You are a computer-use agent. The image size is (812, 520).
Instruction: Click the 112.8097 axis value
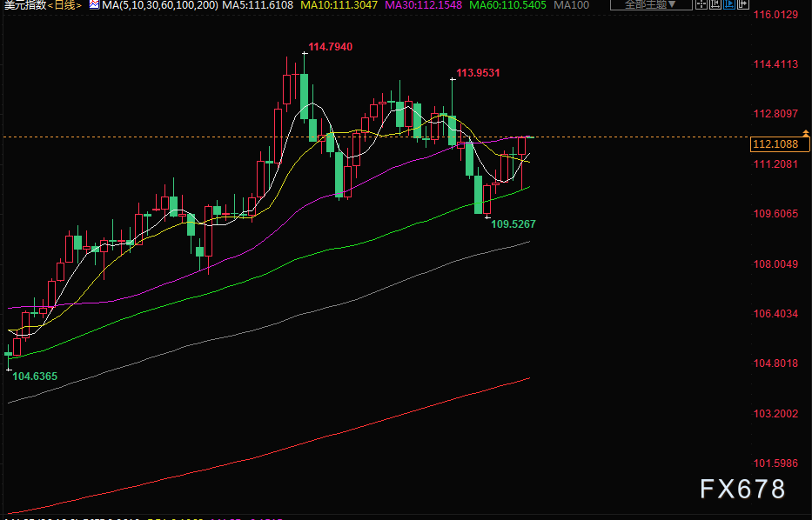[x=775, y=114]
